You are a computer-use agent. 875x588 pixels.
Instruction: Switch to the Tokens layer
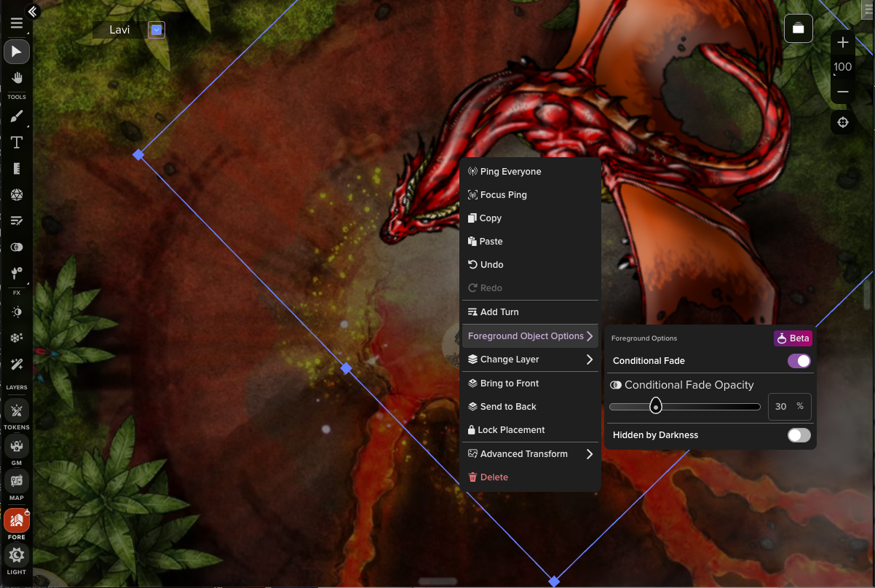(x=16, y=410)
